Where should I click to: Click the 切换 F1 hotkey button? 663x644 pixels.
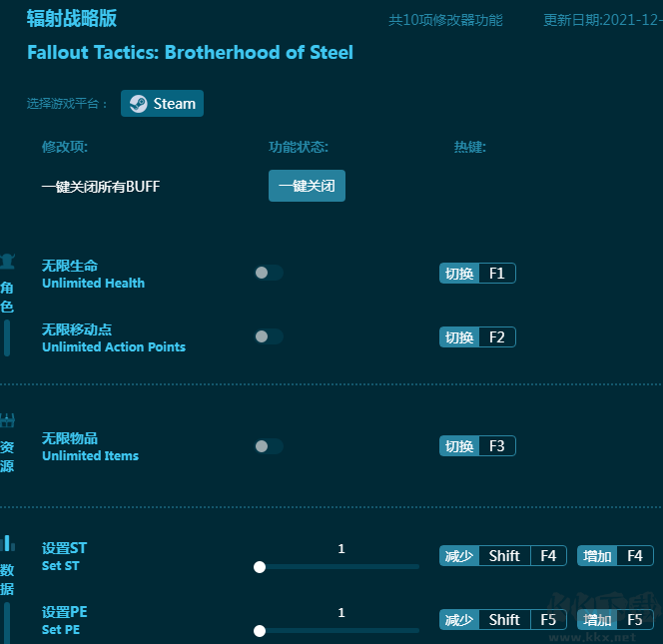[477, 274]
